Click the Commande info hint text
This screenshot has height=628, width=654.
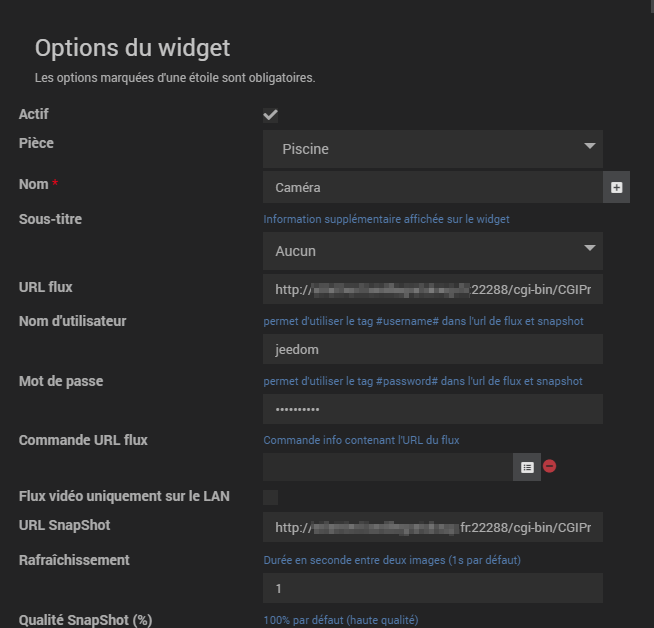(x=361, y=439)
